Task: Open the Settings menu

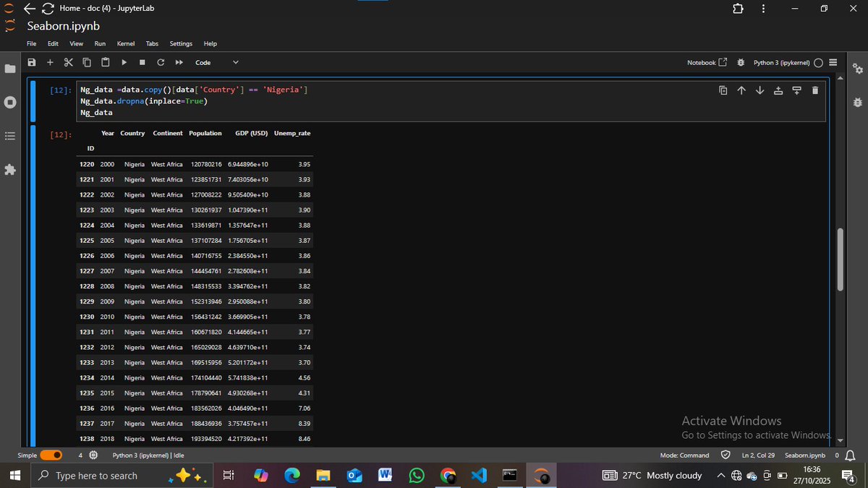Action: pyautogui.click(x=181, y=44)
